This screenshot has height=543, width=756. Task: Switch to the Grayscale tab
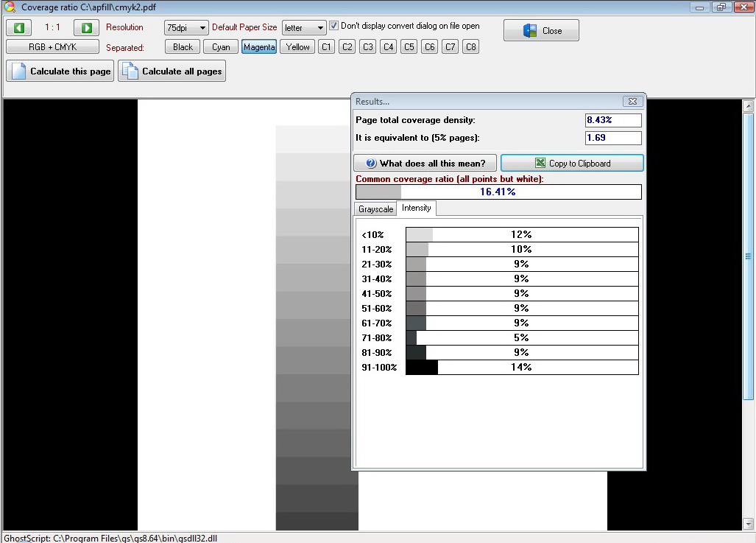375,209
